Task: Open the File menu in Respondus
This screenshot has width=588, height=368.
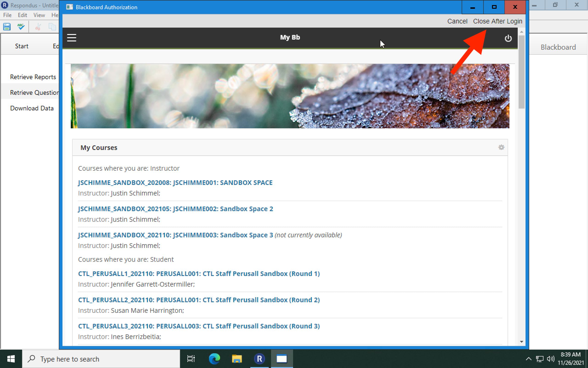Action: (x=7, y=15)
